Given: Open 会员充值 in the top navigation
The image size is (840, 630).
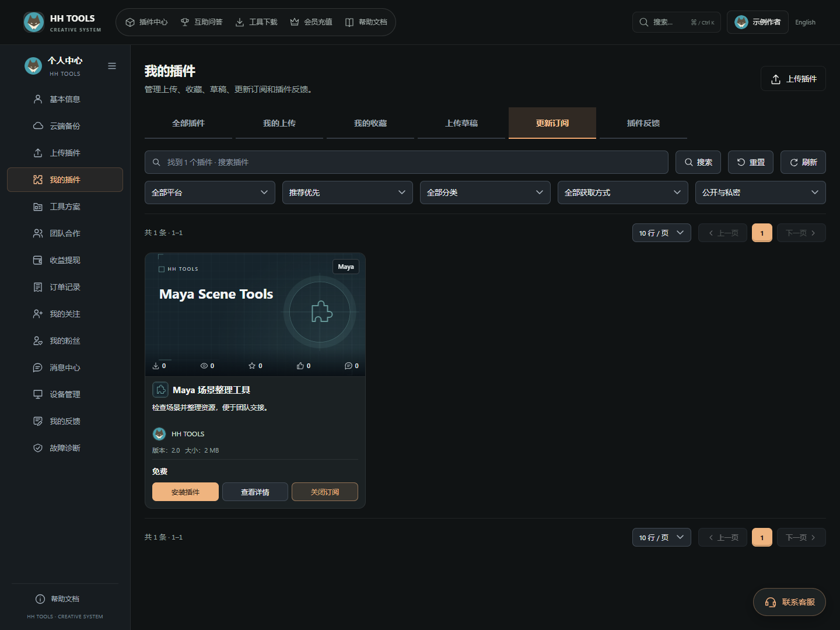Looking at the screenshot, I should point(311,22).
